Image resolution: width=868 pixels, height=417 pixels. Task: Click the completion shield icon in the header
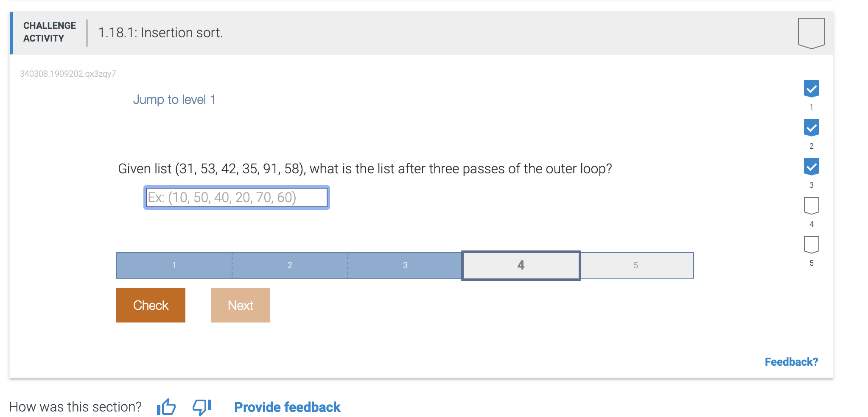pyautogui.click(x=811, y=32)
